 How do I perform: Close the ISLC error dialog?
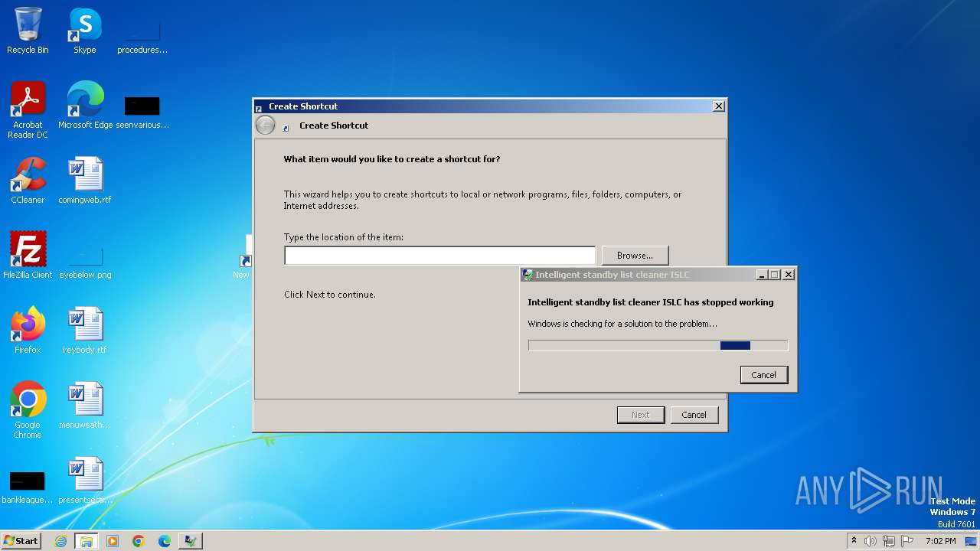pos(788,275)
